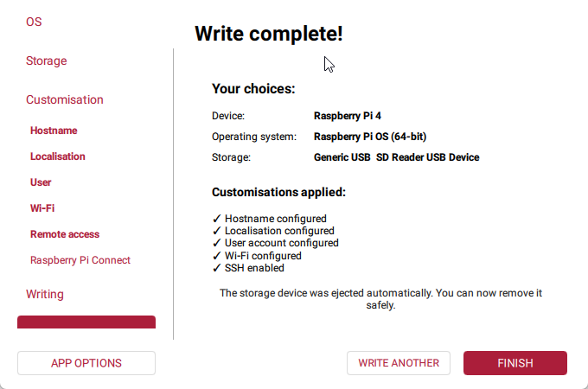The width and height of the screenshot is (588, 389).
Task: Open the Wi-Fi sidebar entry
Action: (42, 208)
